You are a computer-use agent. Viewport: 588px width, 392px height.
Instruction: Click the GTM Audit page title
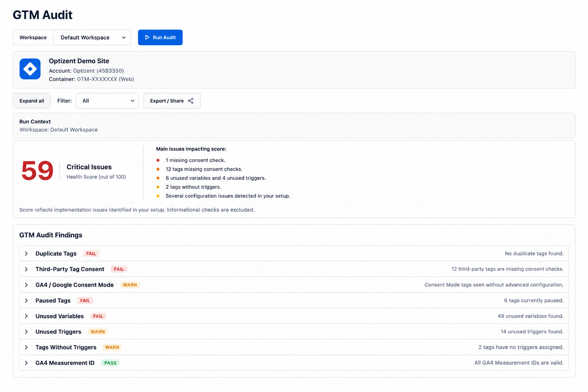[x=42, y=15]
